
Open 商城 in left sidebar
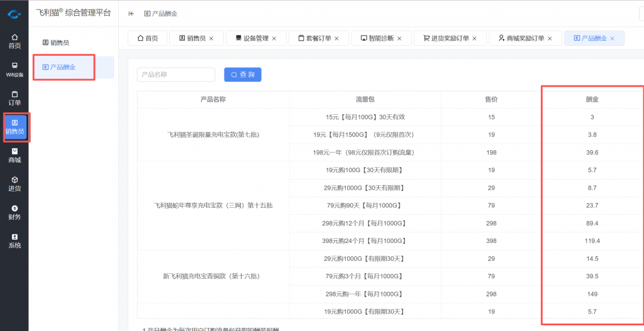[14, 156]
